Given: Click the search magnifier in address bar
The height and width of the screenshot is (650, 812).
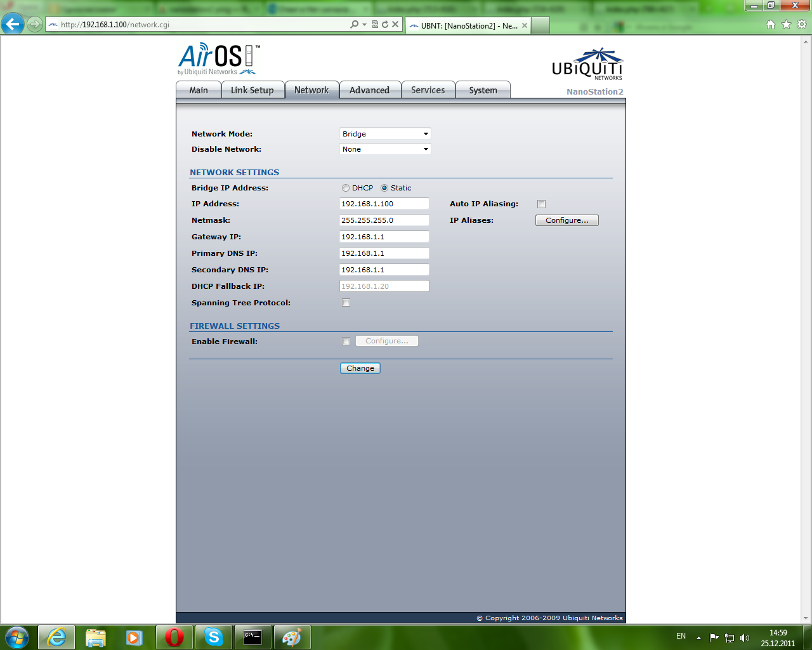Looking at the screenshot, I should [355, 24].
